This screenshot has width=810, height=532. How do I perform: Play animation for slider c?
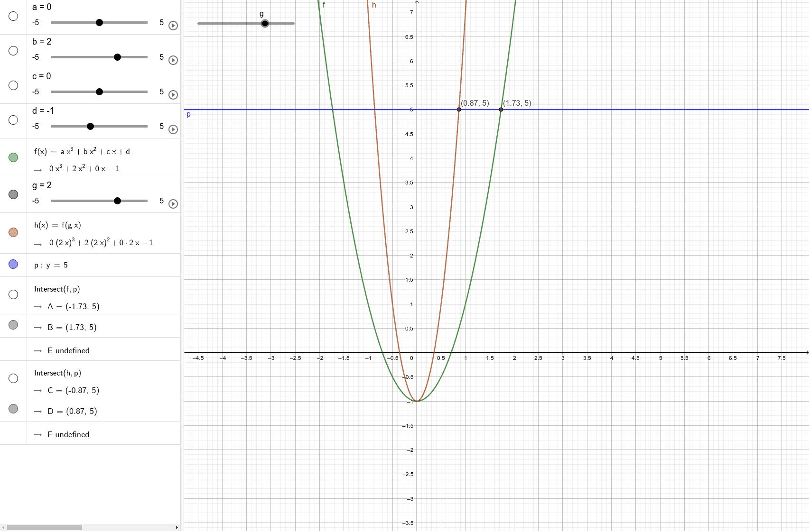tap(173, 95)
